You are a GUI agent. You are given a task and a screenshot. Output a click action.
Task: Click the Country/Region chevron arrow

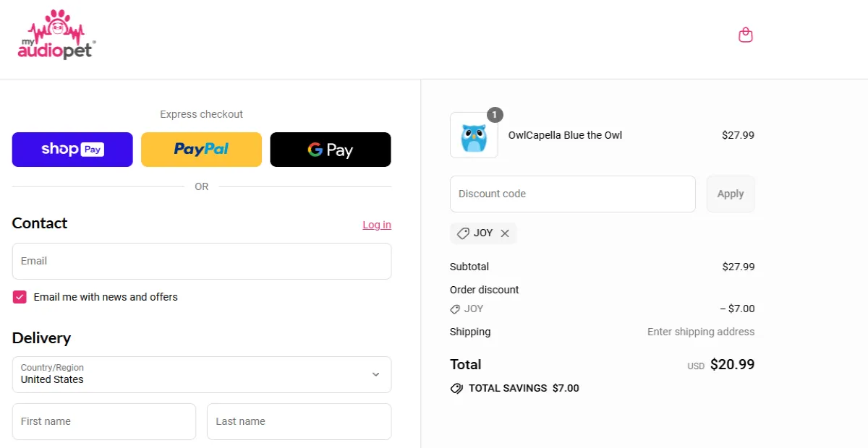tap(375, 374)
